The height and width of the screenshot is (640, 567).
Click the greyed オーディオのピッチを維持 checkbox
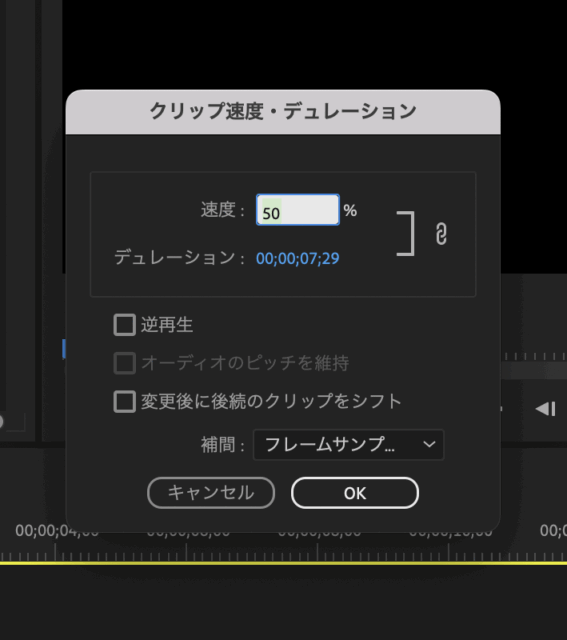click(125, 363)
